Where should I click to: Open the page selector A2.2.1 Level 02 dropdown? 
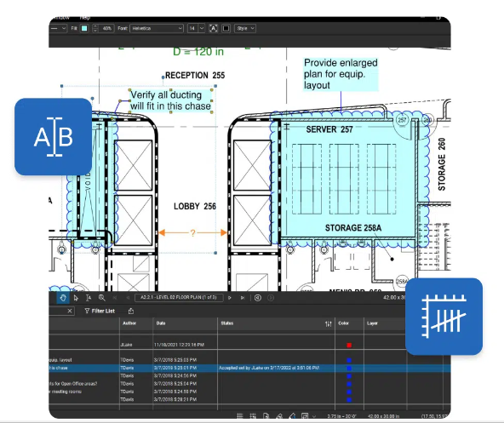pyautogui.click(x=179, y=297)
